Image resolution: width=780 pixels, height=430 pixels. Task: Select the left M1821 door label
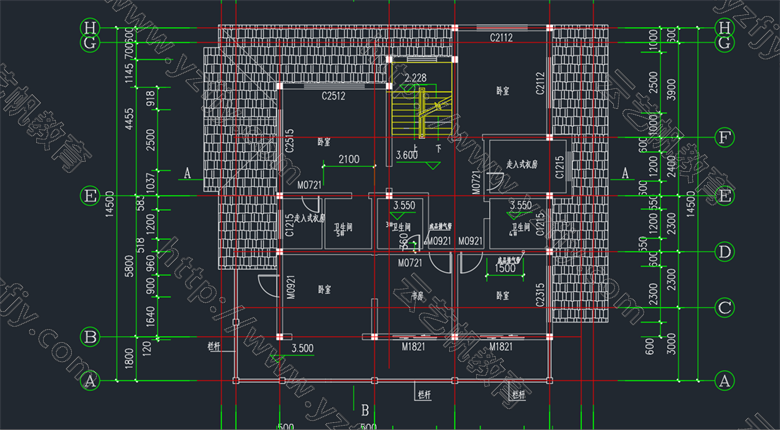(x=413, y=346)
